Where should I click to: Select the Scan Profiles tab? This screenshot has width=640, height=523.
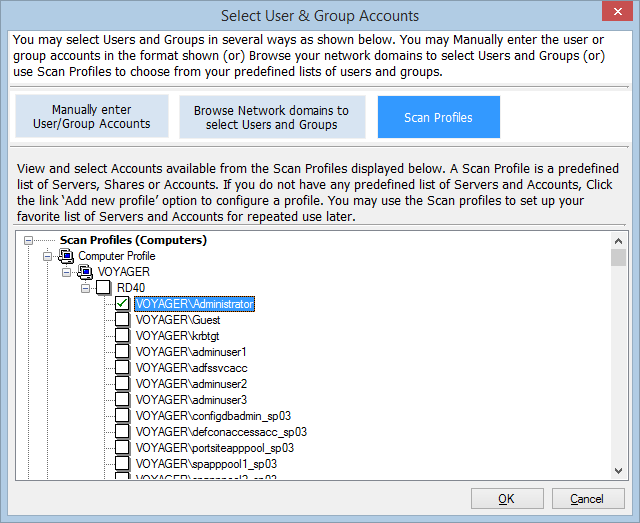click(x=438, y=117)
